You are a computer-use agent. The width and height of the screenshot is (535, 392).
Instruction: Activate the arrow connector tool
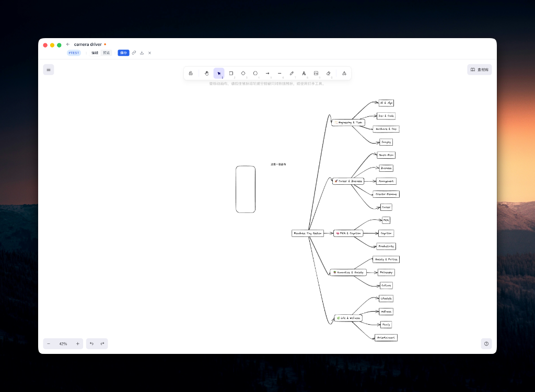[x=267, y=73]
